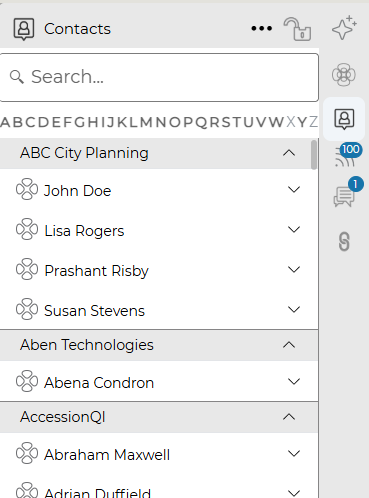Expand Susan Stevens contact details
This screenshot has height=498, width=369.
click(x=294, y=310)
